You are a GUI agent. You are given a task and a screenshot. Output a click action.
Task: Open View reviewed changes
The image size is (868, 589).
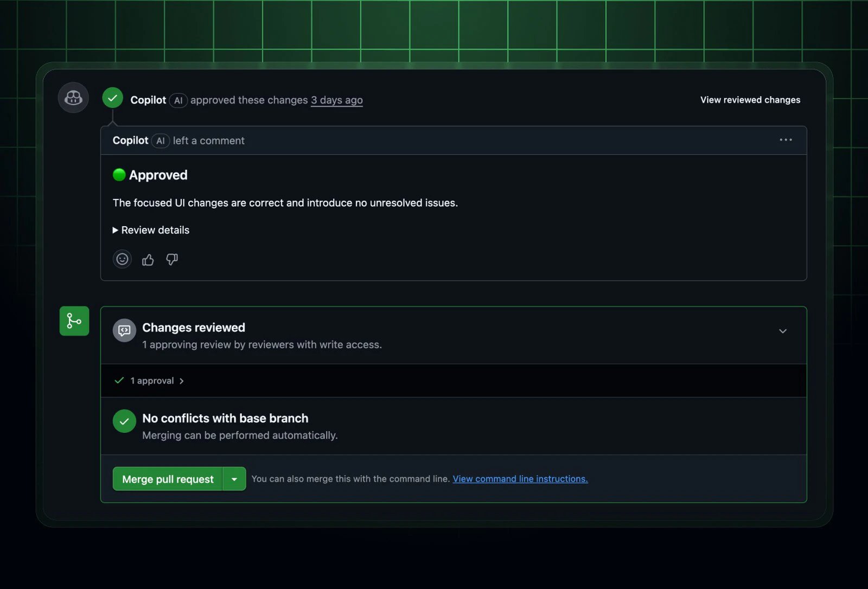click(x=750, y=100)
